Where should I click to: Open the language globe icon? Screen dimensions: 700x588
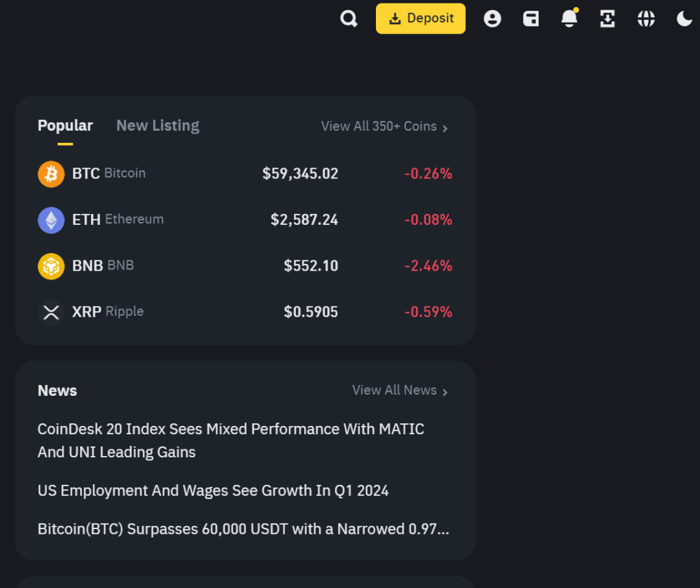(x=646, y=19)
